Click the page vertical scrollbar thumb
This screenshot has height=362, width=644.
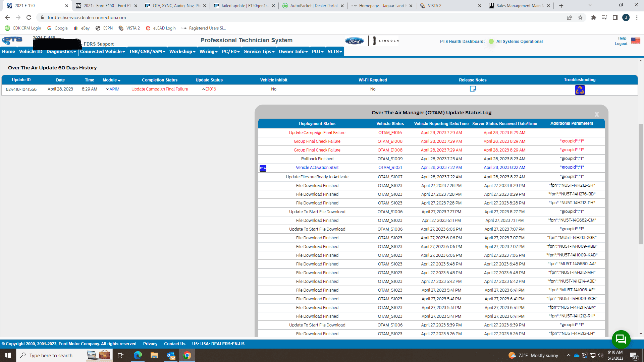point(641,184)
